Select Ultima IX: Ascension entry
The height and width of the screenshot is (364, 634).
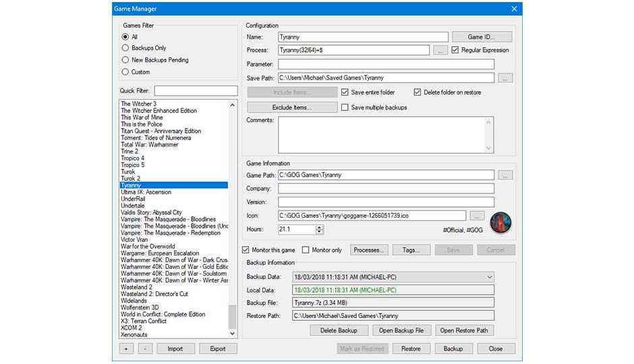click(146, 192)
